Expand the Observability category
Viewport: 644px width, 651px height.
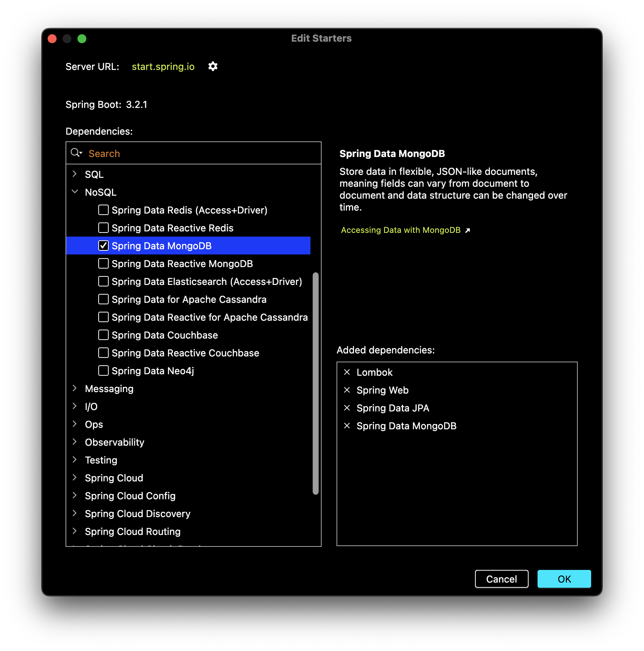click(74, 442)
